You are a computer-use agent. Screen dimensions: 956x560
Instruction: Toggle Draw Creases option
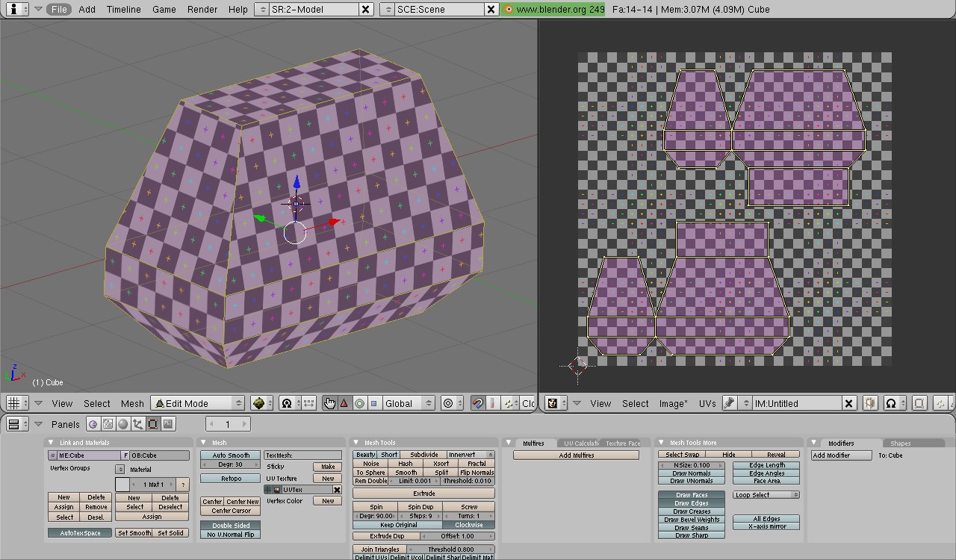(692, 511)
